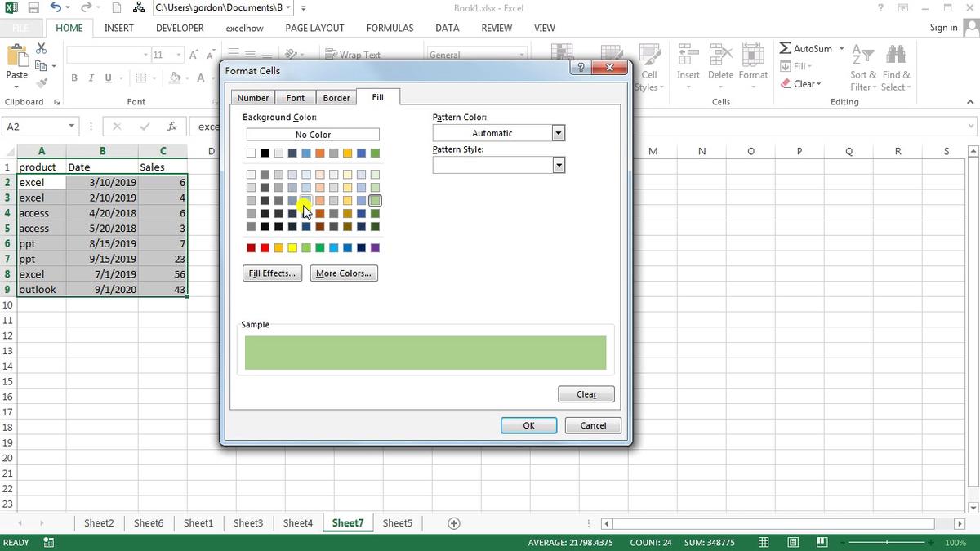
Task: Switch to the Sheet3 worksheet tab
Action: [x=248, y=522]
